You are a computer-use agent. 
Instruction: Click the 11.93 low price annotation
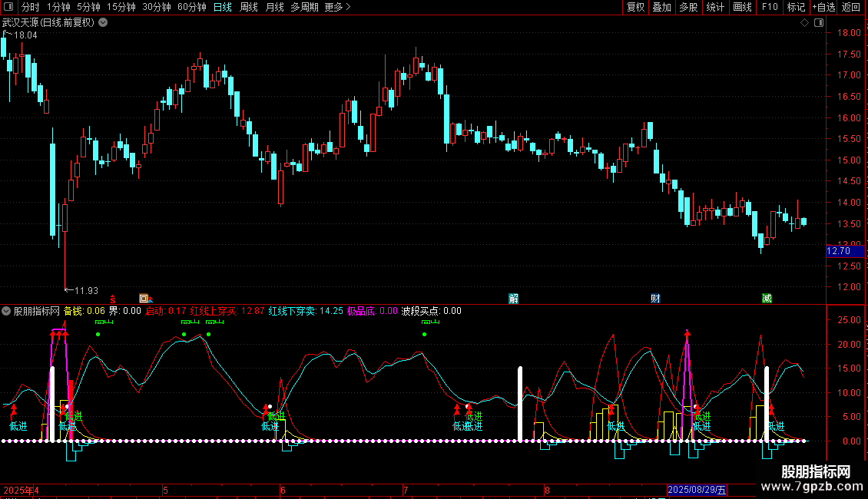pos(86,290)
